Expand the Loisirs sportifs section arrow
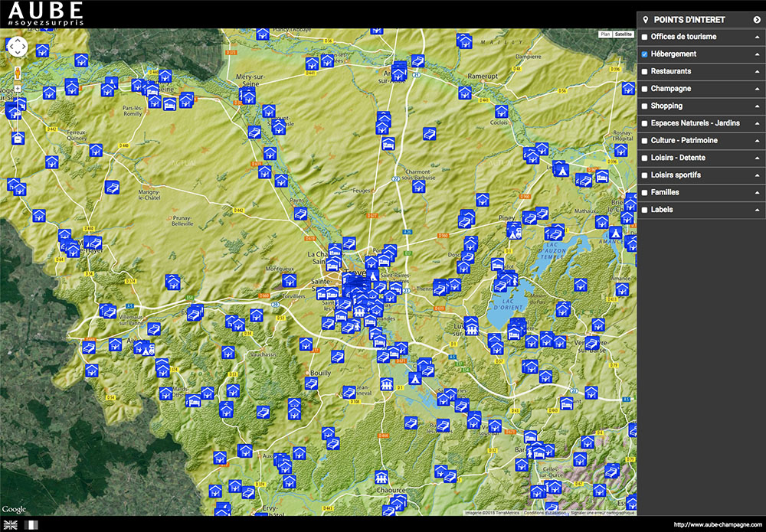This screenshot has height=532, width=766. 757,175
